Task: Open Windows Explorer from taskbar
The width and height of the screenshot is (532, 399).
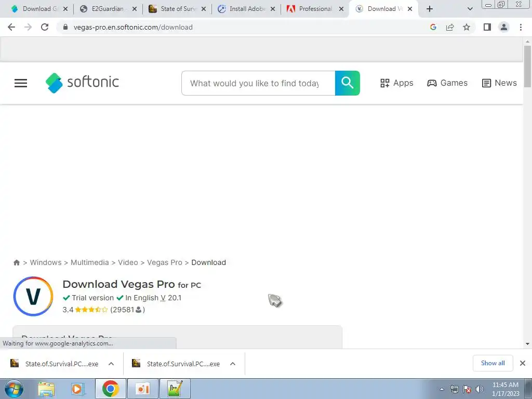Action: (x=46, y=389)
